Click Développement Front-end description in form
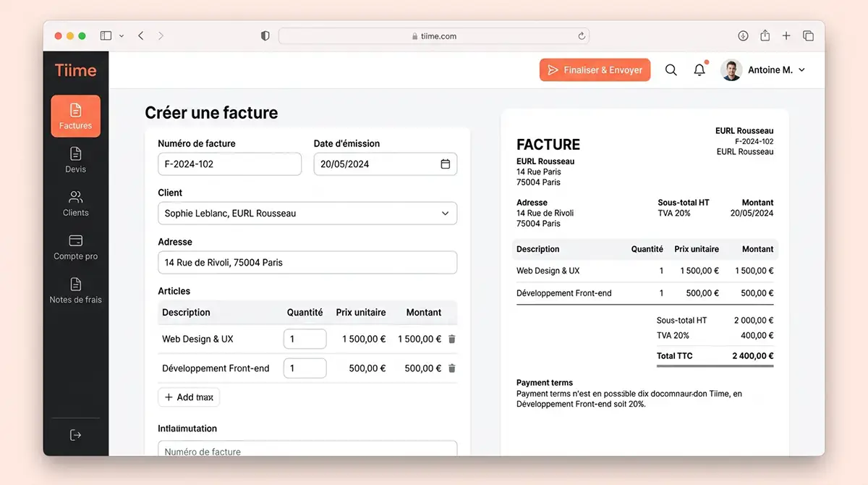This screenshot has width=868, height=485. point(216,368)
